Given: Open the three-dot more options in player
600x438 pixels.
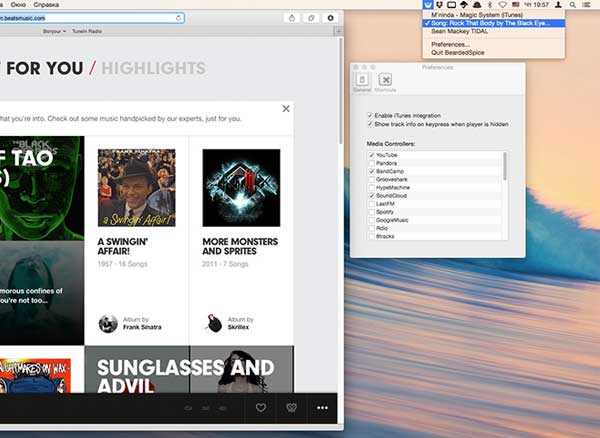Looking at the screenshot, I should [x=322, y=408].
